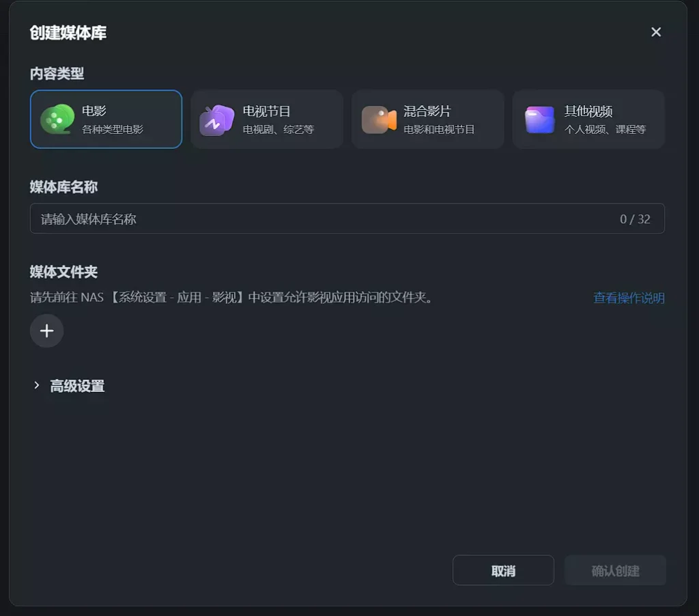The image size is (699, 616).
Task: Click the 电视剧、综艺等 description
Action: point(279,129)
